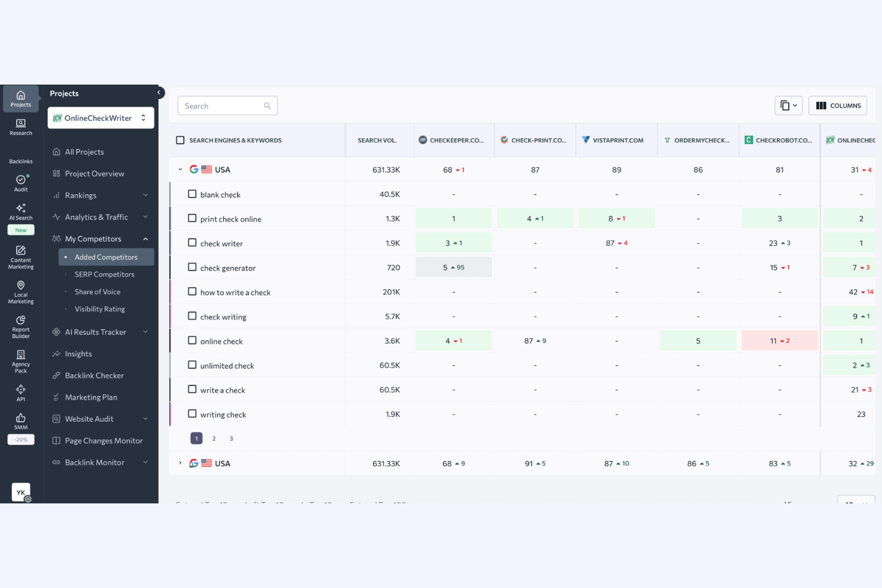
Task: Click the Vistaprint column logo icon
Action: [586, 140]
